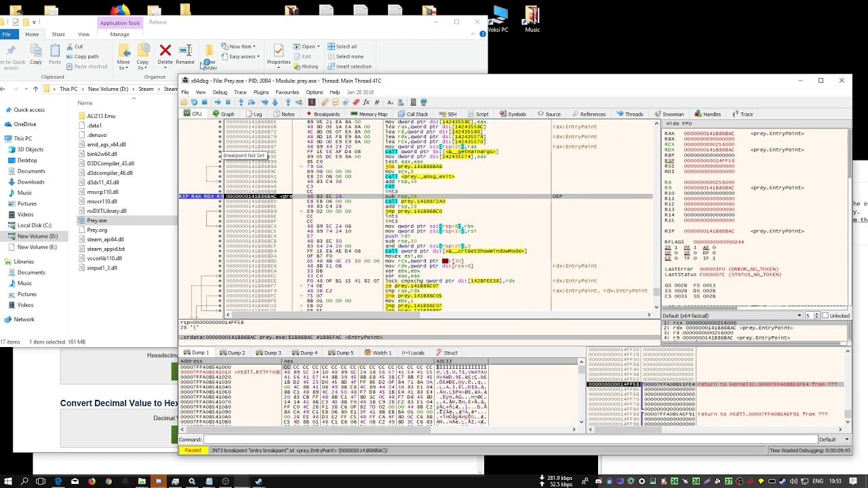This screenshot has height=488, width=868.
Task: Click Copy path in Explorer ribbon
Action: tap(82, 56)
